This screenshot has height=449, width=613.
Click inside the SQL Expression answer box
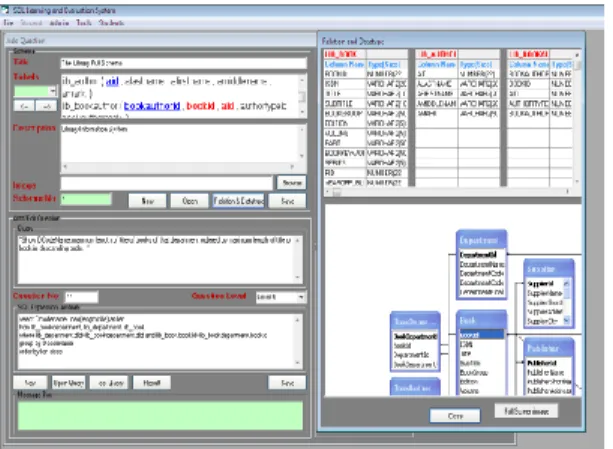point(156,342)
